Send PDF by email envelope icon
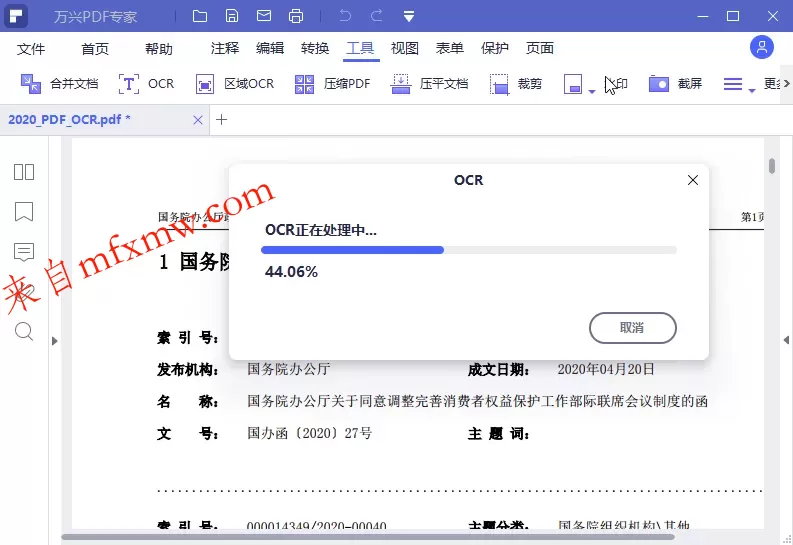Viewport: 793px width, 545px height. point(263,16)
